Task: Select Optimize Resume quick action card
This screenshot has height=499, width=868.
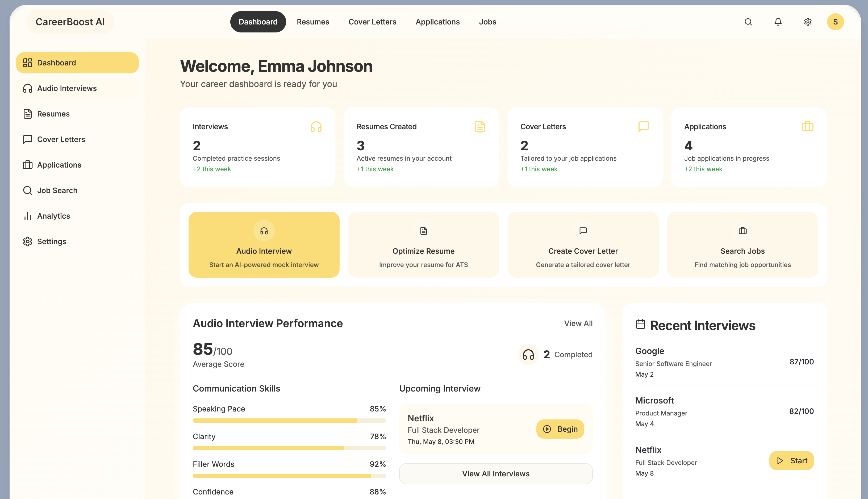Action: pyautogui.click(x=423, y=245)
